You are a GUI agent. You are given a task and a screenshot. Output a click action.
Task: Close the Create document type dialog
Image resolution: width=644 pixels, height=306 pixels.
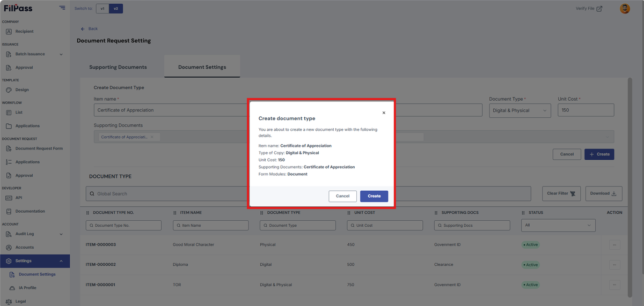pyautogui.click(x=384, y=113)
